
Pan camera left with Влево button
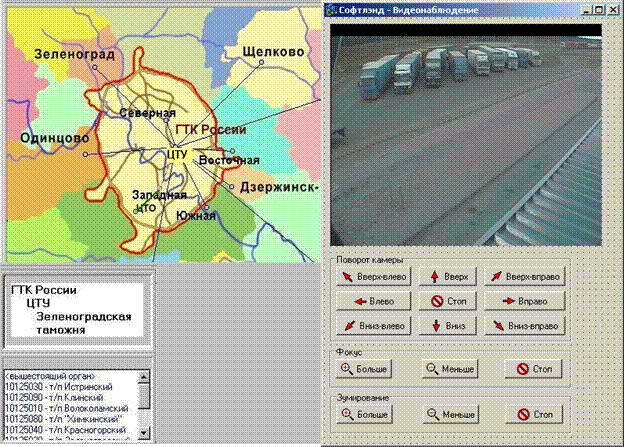373,300
